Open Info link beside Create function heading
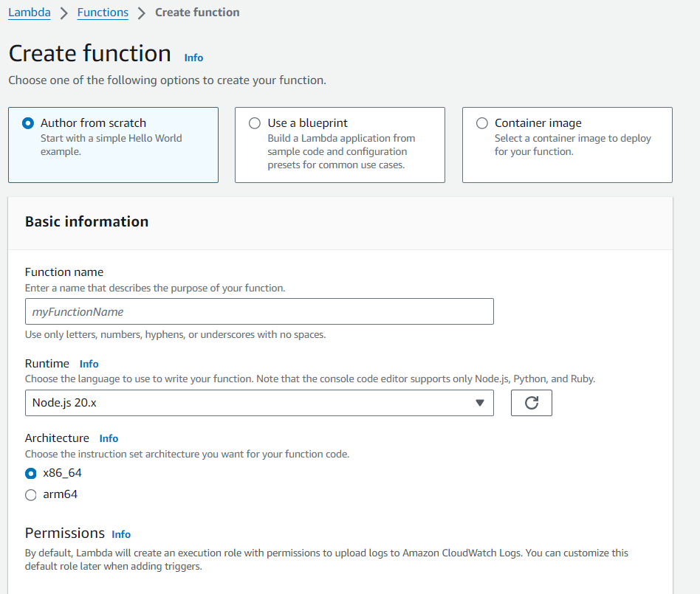 pyautogui.click(x=193, y=58)
